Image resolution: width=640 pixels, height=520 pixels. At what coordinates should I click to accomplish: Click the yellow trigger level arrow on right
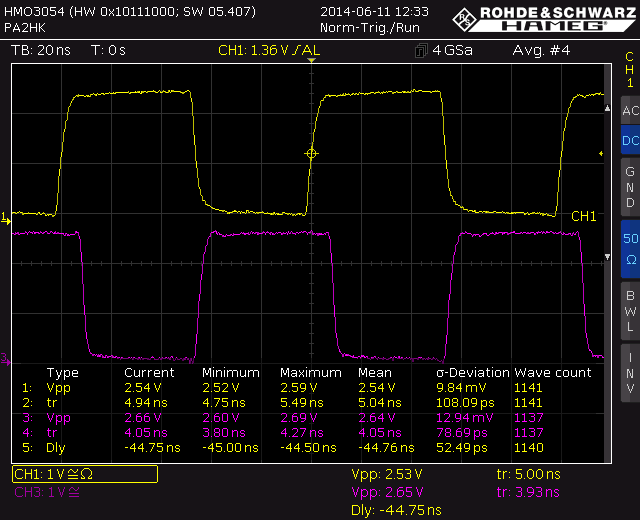click(x=602, y=154)
